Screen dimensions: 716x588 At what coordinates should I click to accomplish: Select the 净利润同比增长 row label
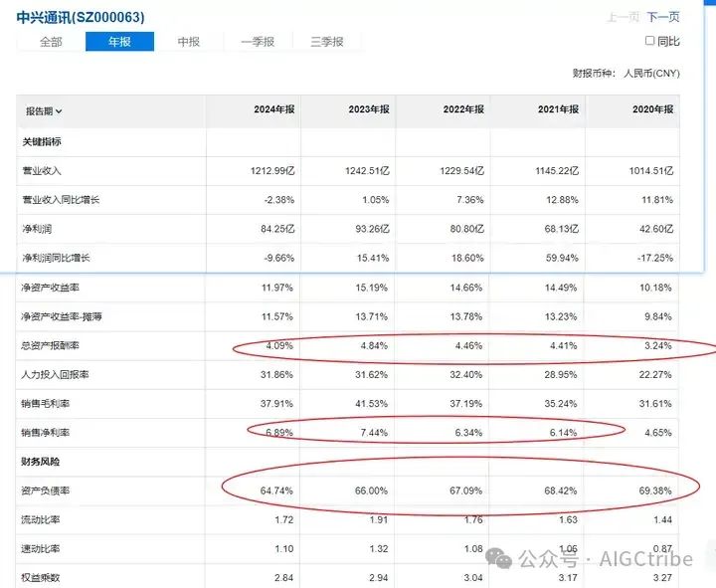(56, 258)
